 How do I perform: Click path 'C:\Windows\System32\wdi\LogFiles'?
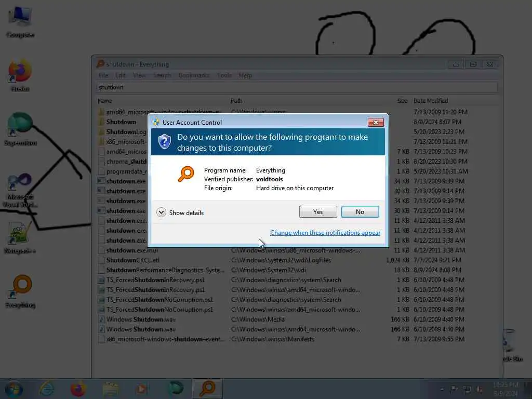click(x=281, y=260)
